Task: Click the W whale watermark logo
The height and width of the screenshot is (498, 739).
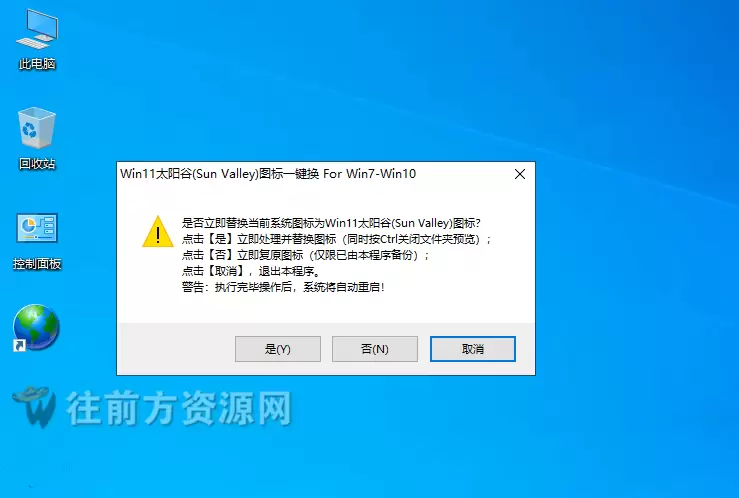Action: click(34, 407)
